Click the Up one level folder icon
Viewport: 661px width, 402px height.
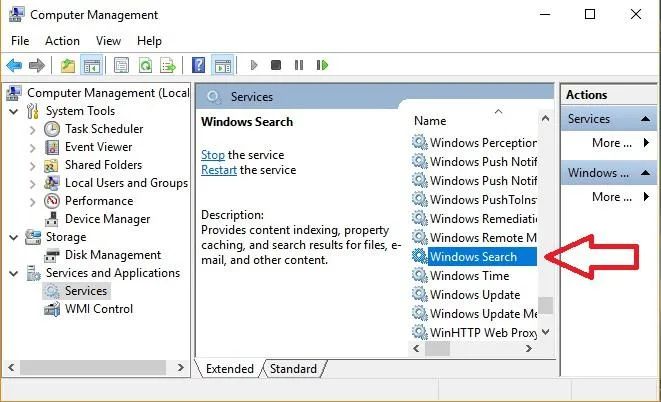(x=67, y=65)
